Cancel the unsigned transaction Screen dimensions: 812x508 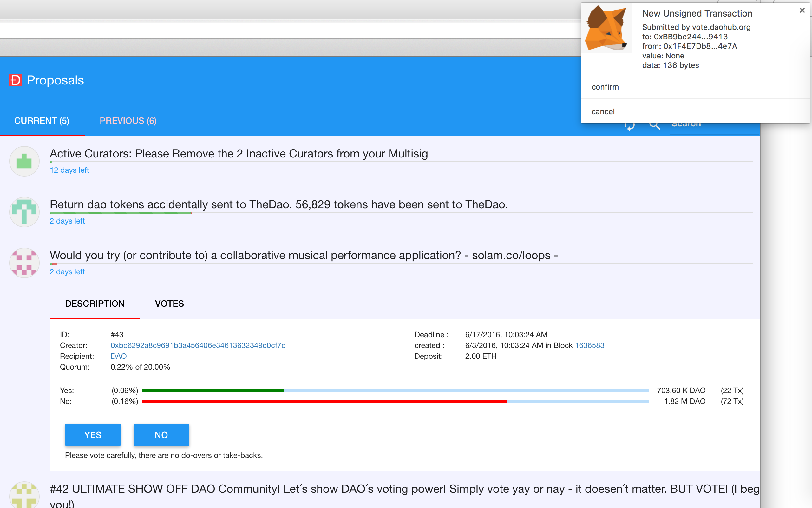click(696, 111)
